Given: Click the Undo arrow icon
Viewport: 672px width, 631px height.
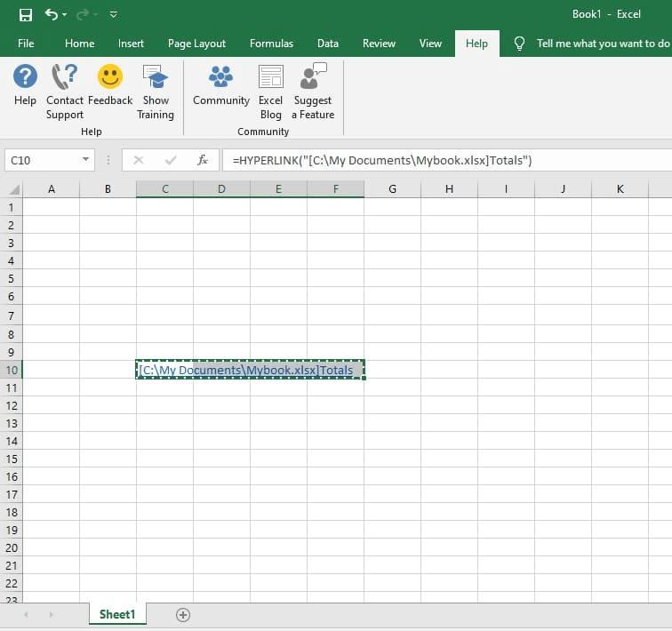Looking at the screenshot, I should (51, 14).
